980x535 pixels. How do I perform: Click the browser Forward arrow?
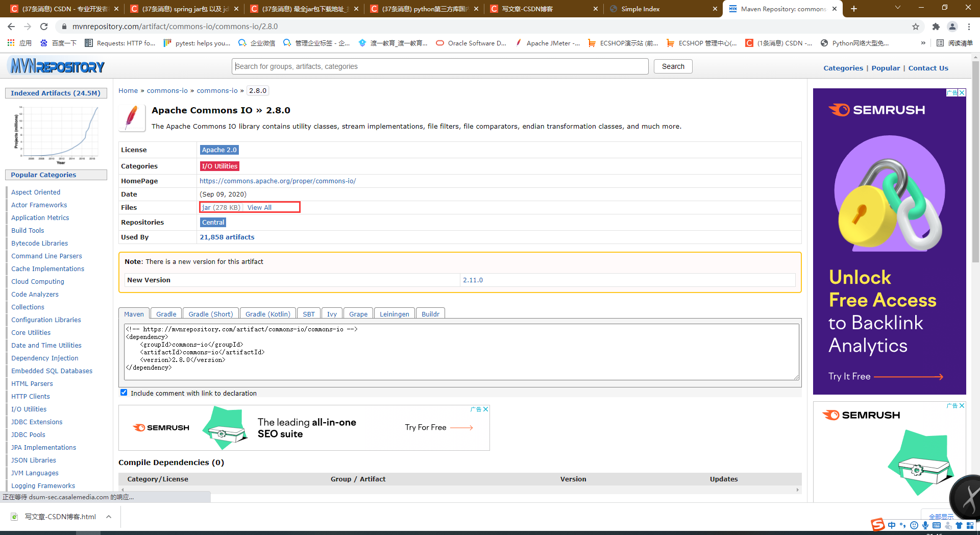click(x=28, y=27)
